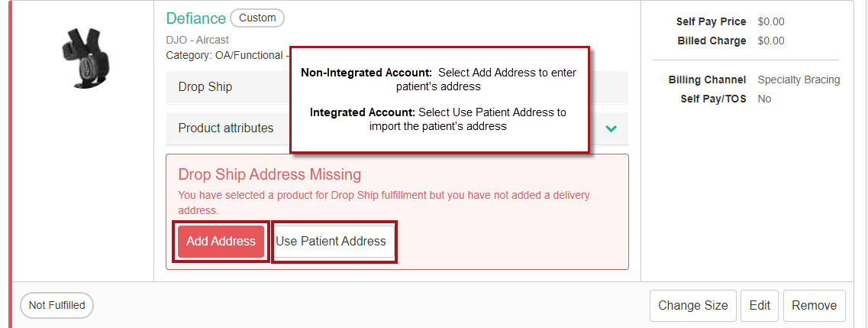Select the Specialty Bracing billing channel value
This screenshot has height=328, width=868.
click(x=799, y=80)
